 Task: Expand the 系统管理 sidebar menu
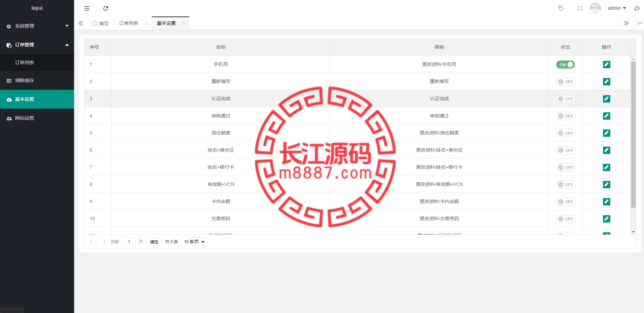tap(37, 26)
